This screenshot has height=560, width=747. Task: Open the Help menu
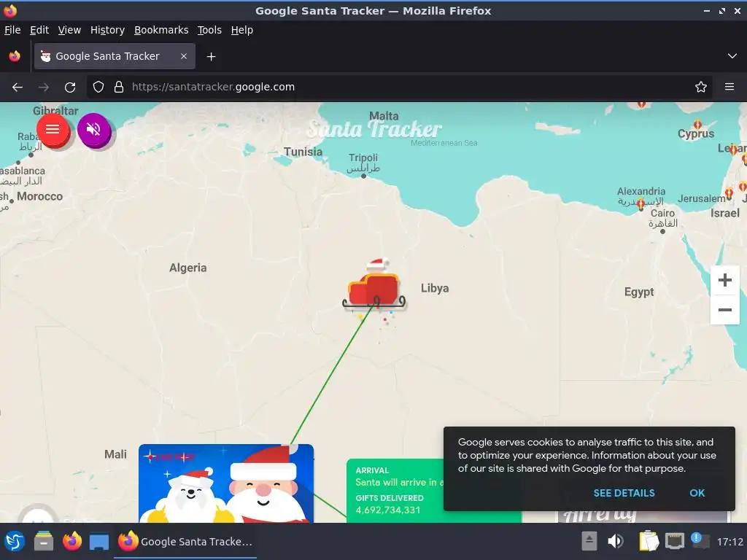coord(241,30)
